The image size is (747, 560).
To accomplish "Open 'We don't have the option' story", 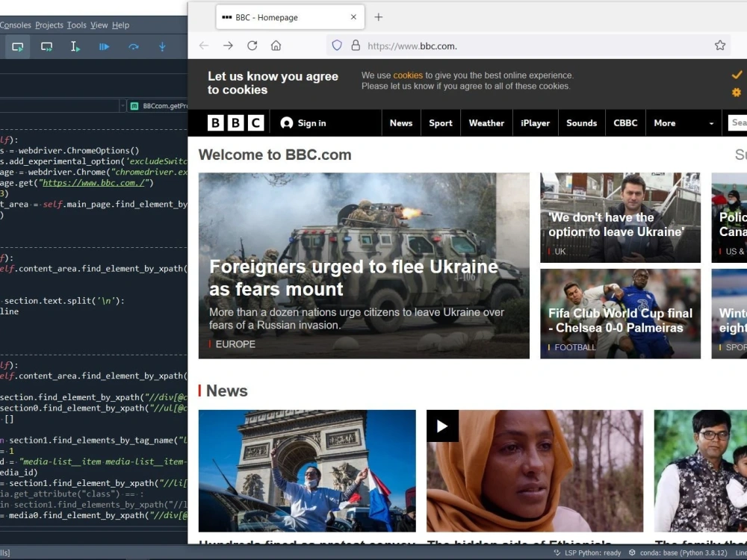I will coord(616,224).
